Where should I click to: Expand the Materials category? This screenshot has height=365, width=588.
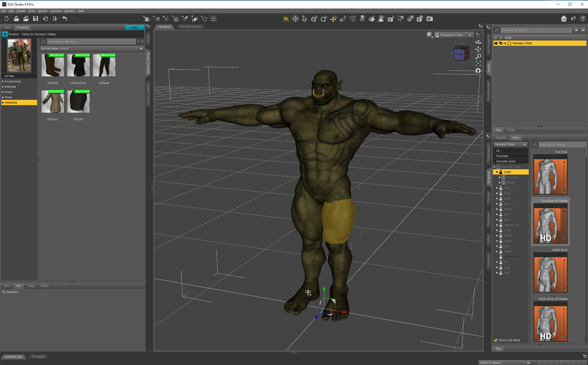point(3,87)
